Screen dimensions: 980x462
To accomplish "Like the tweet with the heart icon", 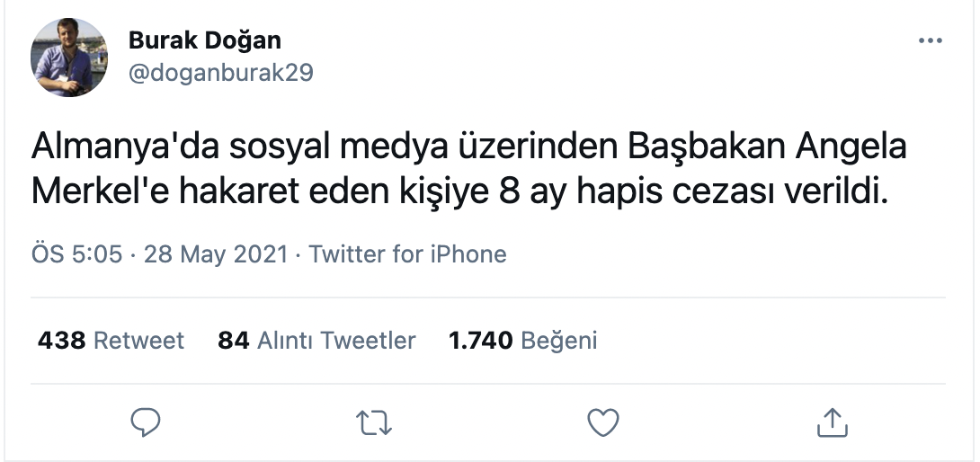I will click(602, 422).
